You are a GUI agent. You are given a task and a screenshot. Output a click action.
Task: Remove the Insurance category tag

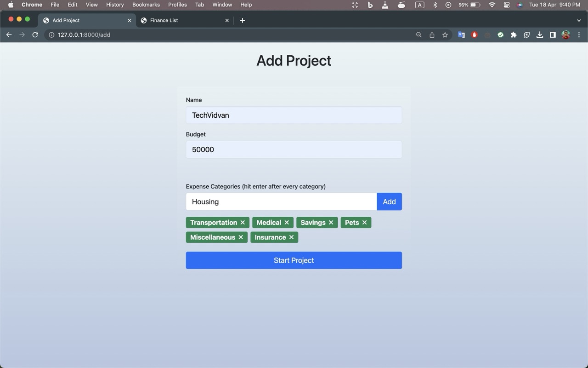pos(291,237)
